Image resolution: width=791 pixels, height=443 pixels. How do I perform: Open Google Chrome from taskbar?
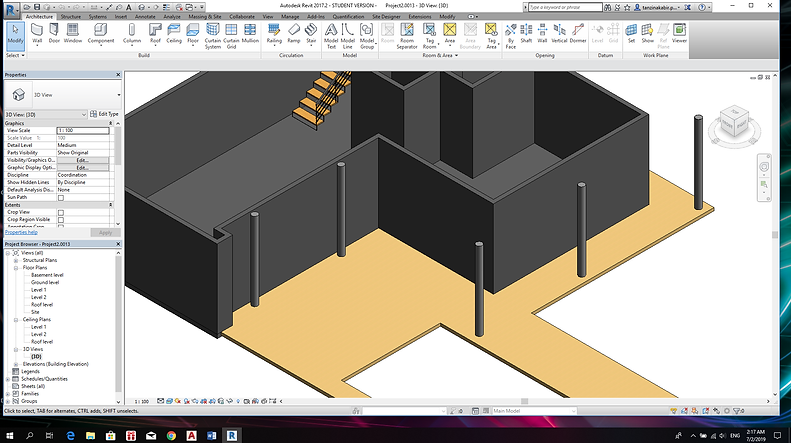pyautogui.click(x=171, y=435)
